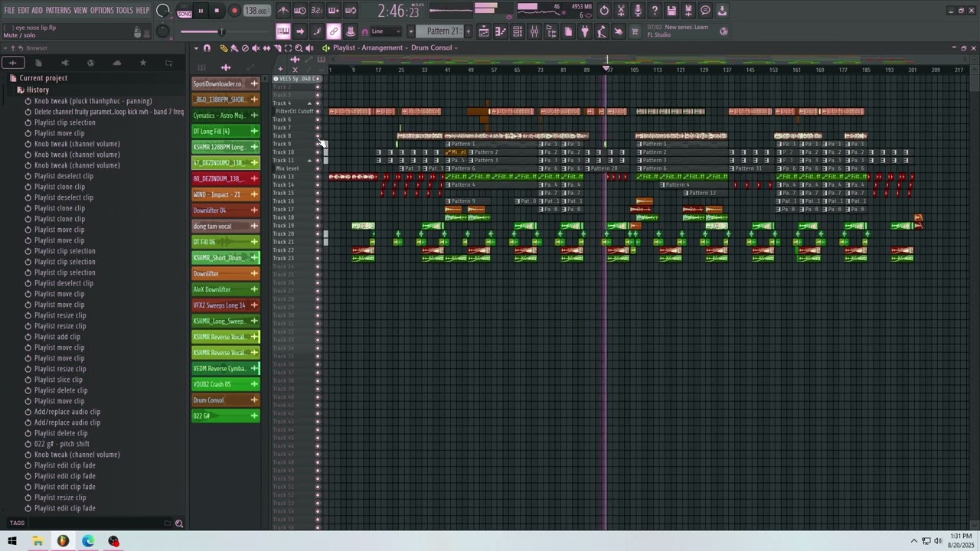This screenshot has width=980, height=551.
Task: Open the Line snap dropdown
Action: click(386, 31)
